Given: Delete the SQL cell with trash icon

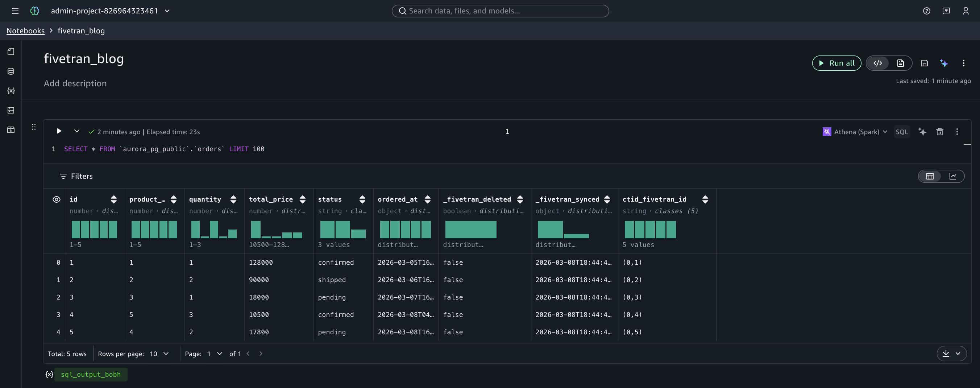Looking at the screenshot, I should click(940, 132).
